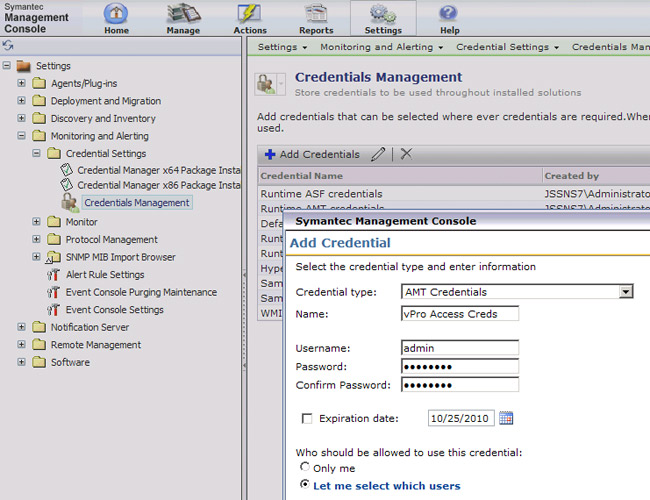Click the Home globe icon
The image size is (650, 500).
[x=116, y=14]
